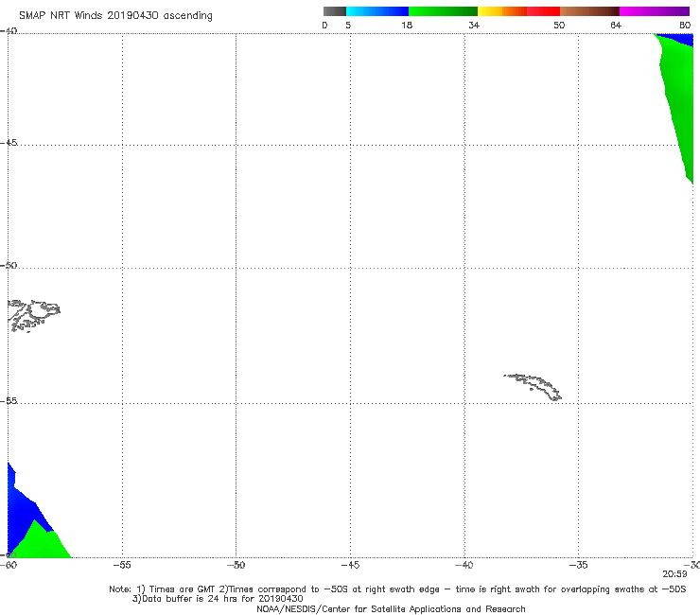Image resolution: width=700 pixels, height=615 pixels.
Task: Click the '3)Data buffer is 24 hrs' note
Action: (x=218, y=599)
